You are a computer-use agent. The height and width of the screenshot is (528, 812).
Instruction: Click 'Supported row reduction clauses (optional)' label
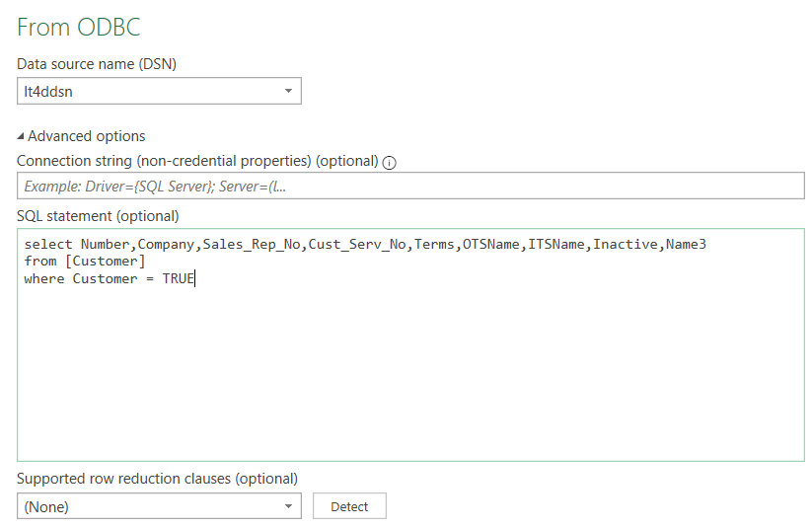pyautogui.click(x=158, y=479)
